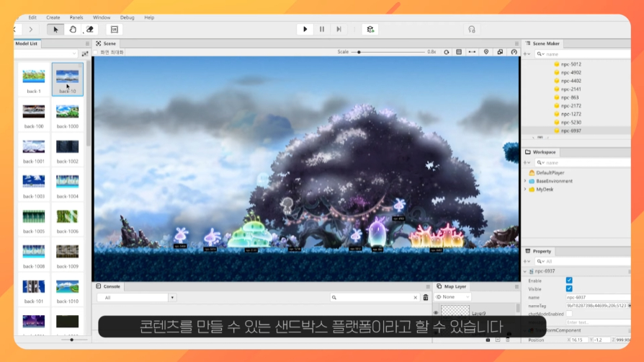
Task: Open the headset support icon
Action: 472,30
